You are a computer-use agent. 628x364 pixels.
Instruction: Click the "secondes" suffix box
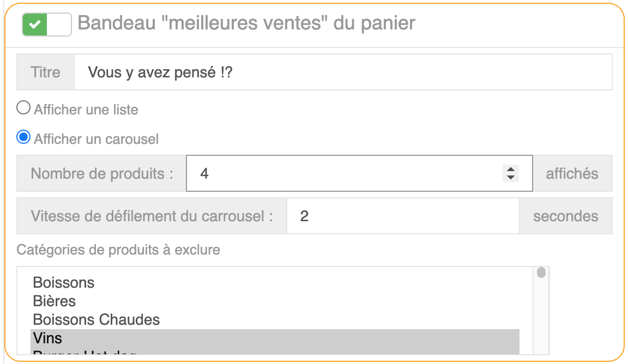point(565,216)
